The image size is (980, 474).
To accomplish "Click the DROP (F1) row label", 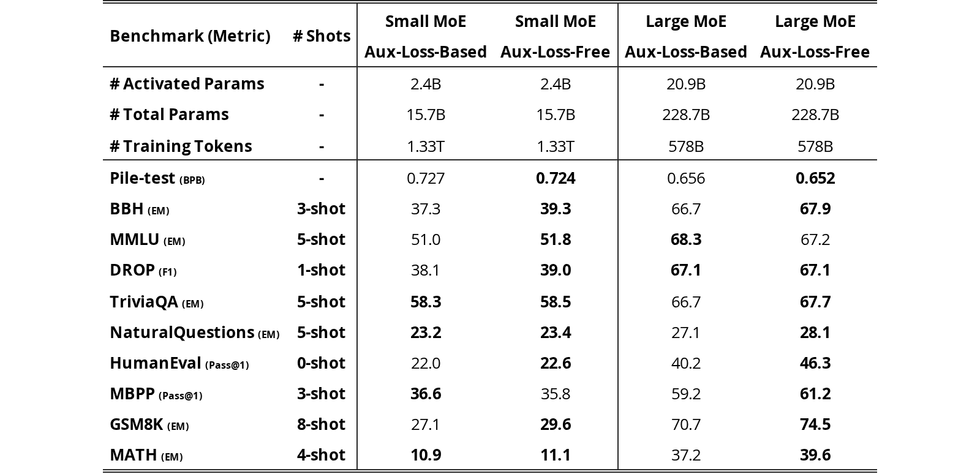I will click(x=143, y=270).
